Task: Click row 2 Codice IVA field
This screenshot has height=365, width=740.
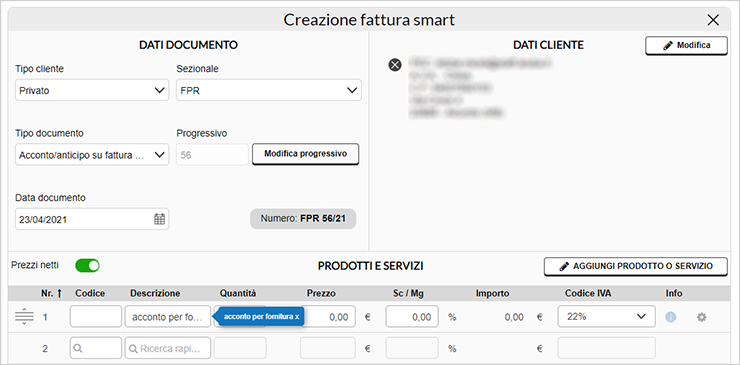Action: [606, 348]
